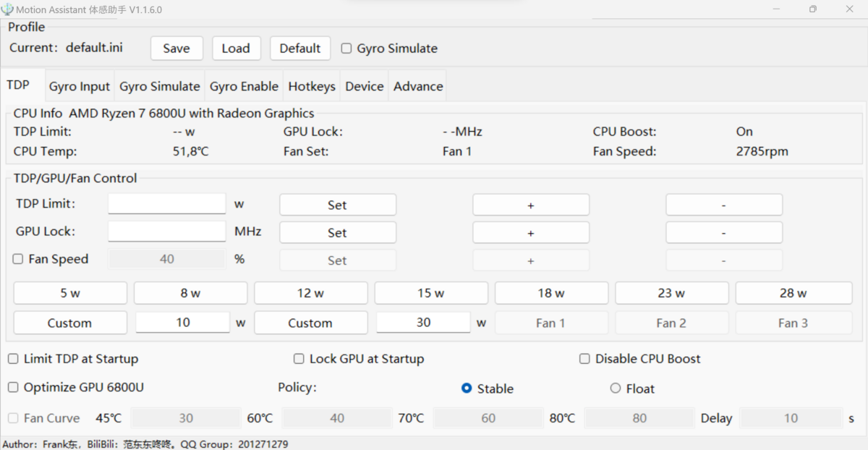Save the current profile

tap(176, 48)
